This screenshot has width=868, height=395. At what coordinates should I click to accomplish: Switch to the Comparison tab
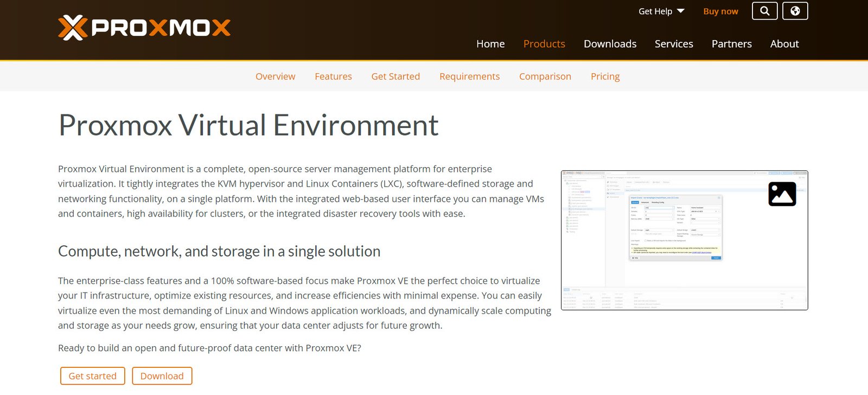pos(545,77)
